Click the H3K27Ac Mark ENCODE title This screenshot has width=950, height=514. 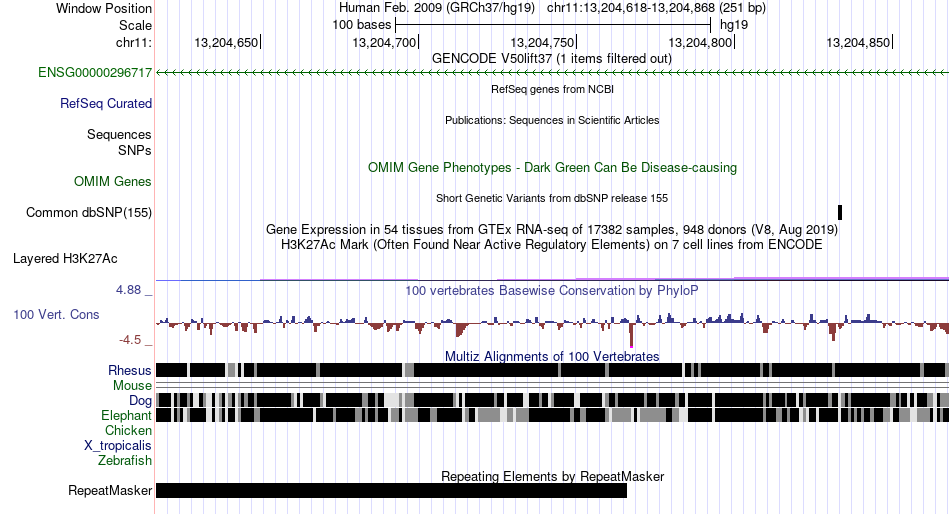point(552,245)
